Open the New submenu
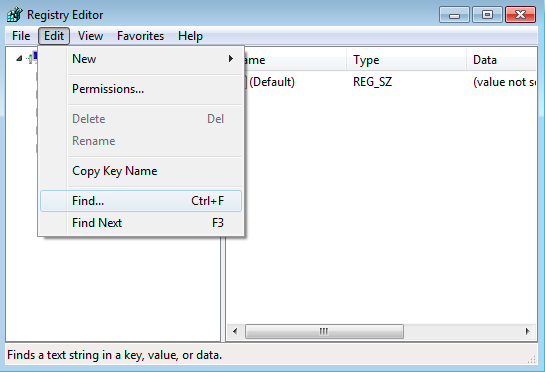The image size is (545, 372). (x=141, y=59)
